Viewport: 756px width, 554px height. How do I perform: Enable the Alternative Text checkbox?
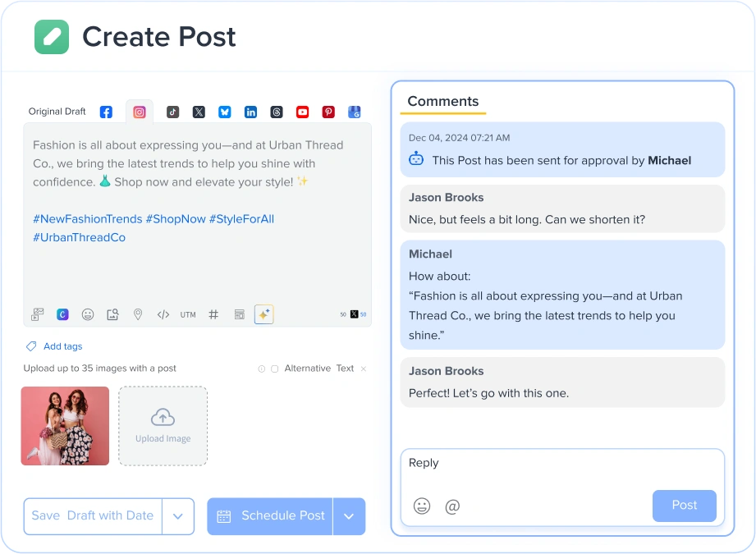click(x=273, y=369)
